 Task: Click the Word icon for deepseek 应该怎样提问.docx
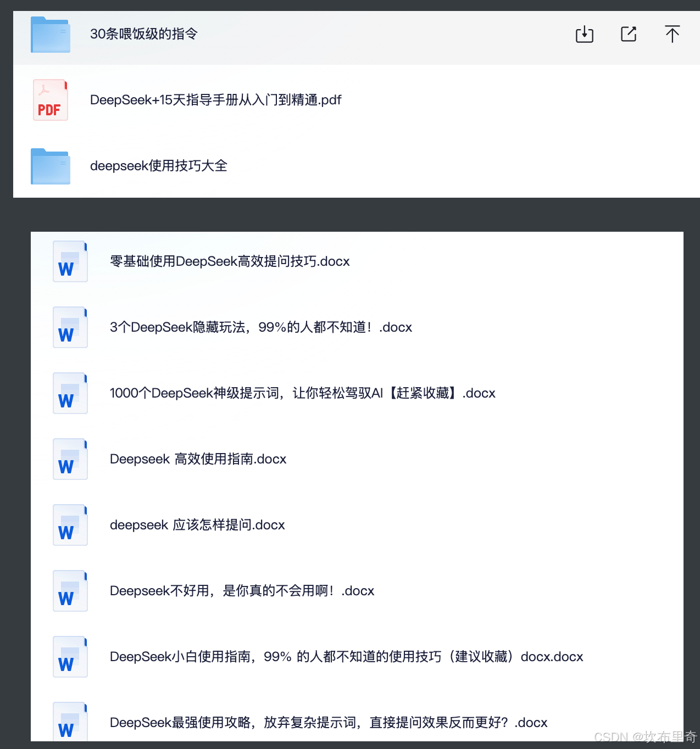(70, 525)
